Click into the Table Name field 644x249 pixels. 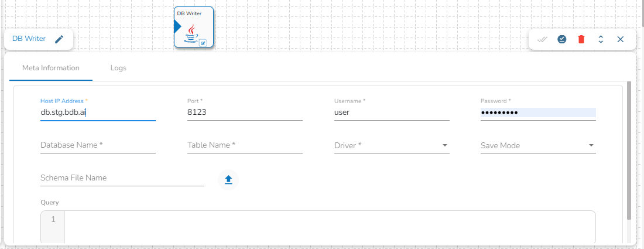tap(245, 145)
